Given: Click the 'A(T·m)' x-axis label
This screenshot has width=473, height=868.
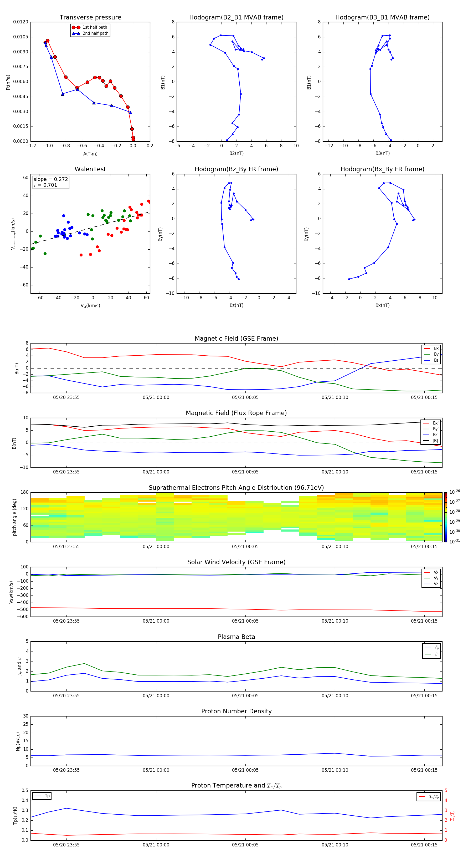Looking at the screenshot, I should (x=90, y=154).
